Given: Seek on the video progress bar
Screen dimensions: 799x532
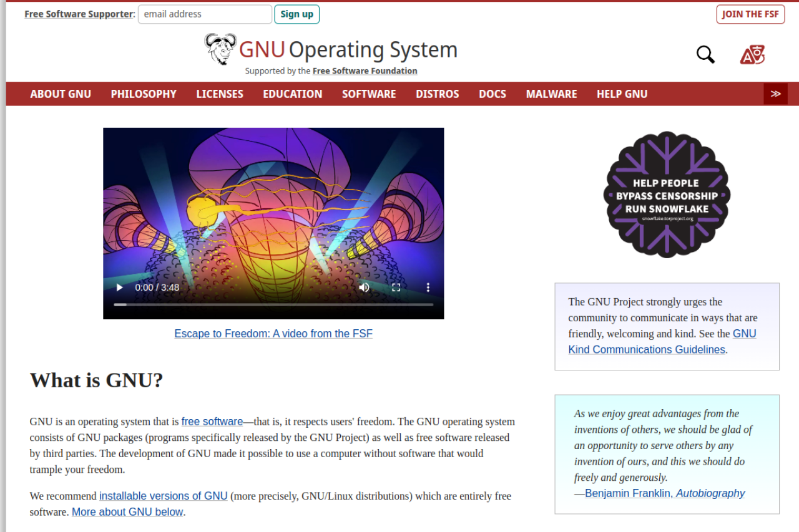Looking at the screenshot, I should coord(273,304).
